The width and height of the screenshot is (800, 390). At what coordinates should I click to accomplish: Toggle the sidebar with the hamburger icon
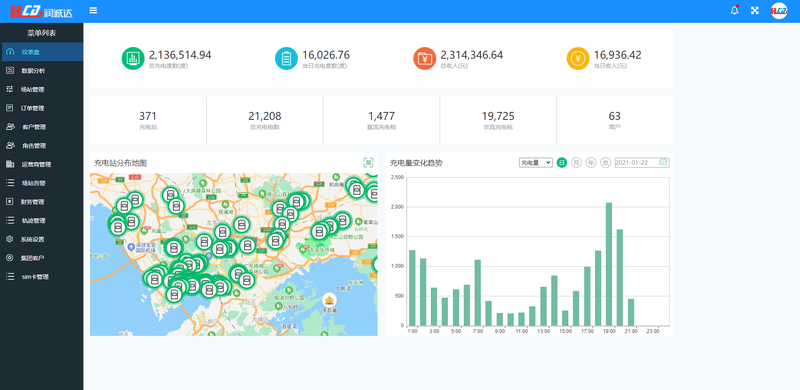pyautogui.click(x=93, y=11)
